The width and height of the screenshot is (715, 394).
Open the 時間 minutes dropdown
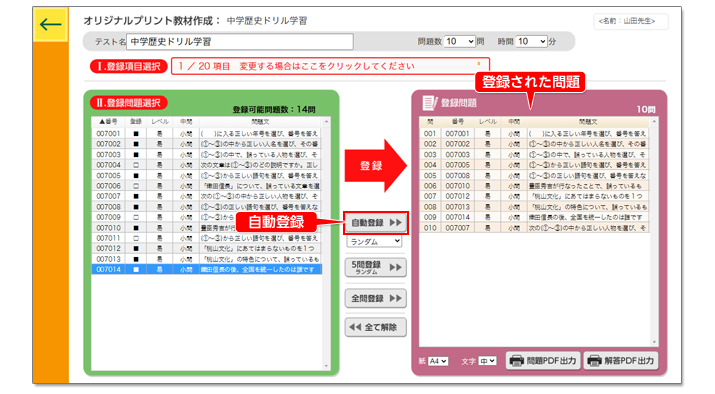pyautogui.click(x=532, y=41)
